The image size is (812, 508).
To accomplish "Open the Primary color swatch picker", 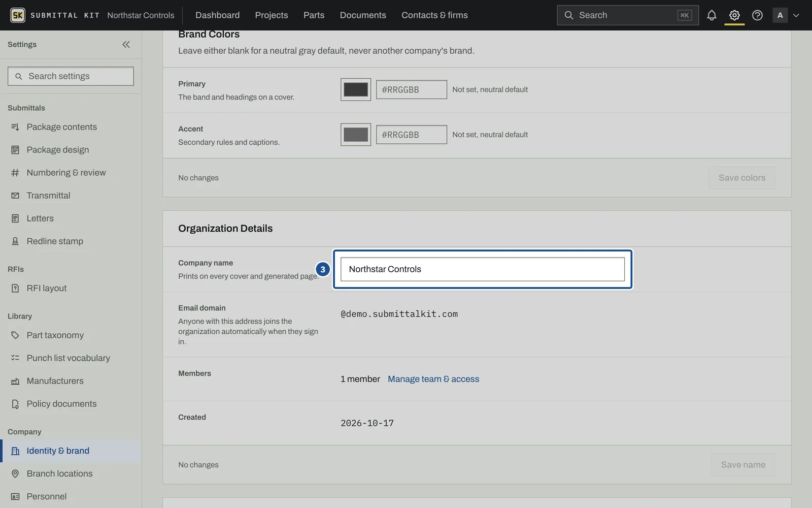I will point(356,89).
